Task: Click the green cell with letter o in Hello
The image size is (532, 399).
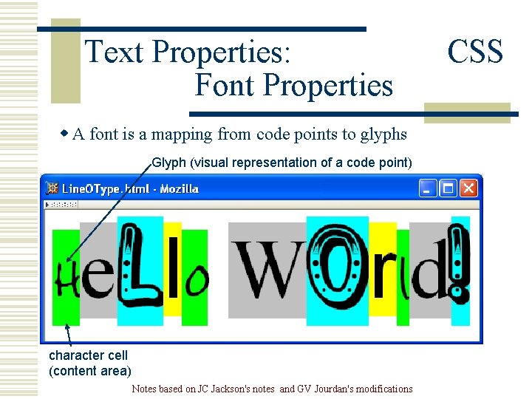Action: [x=195, y=278]
